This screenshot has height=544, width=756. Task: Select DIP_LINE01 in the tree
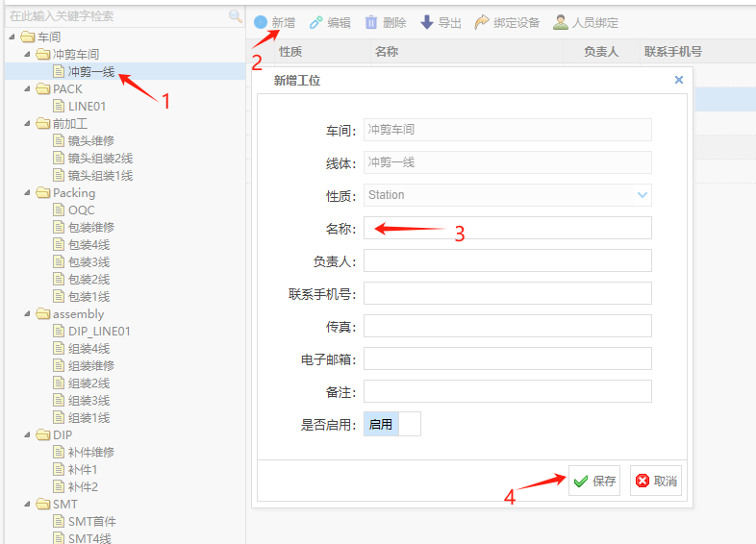pos(99,332)
